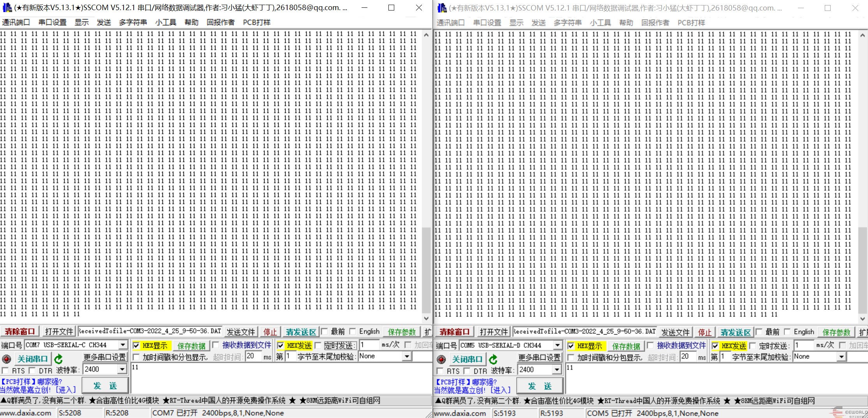Screen dimensions: 868x418
Task: Enable 接收数据到文件 in COM7 window
Action: point(216,345)
